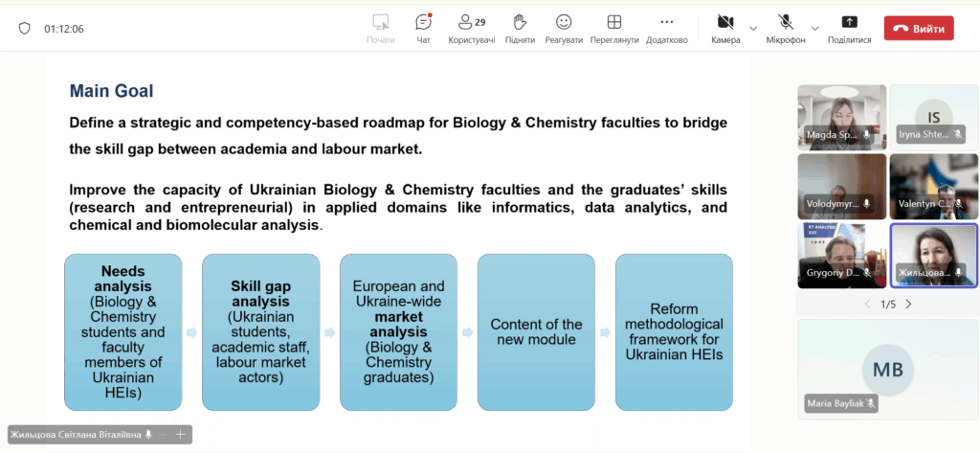Open the Reactions (Реагувати) menu
Image resolution: width=980 pixels, height=453 pixels.
point(564,28)
